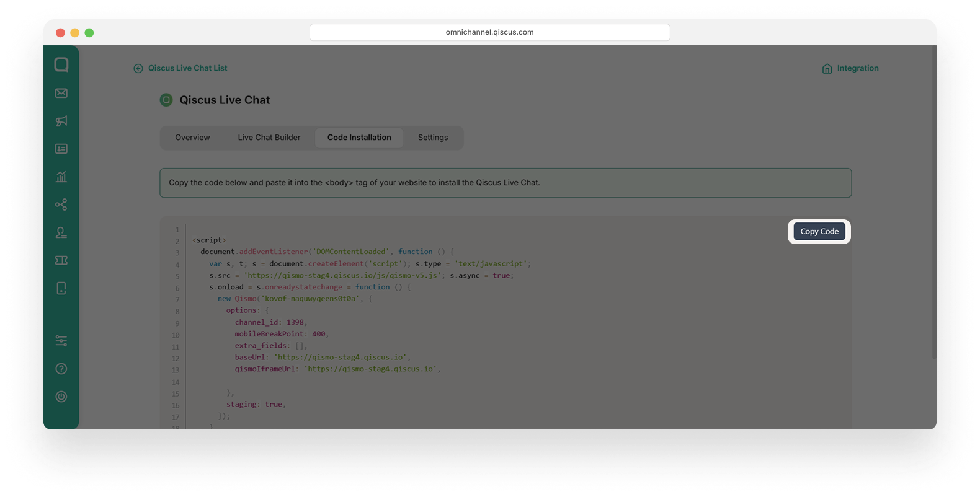Click the power logout sidebar icon
Viewport: 980px width, 497px height.
[61, 397]
